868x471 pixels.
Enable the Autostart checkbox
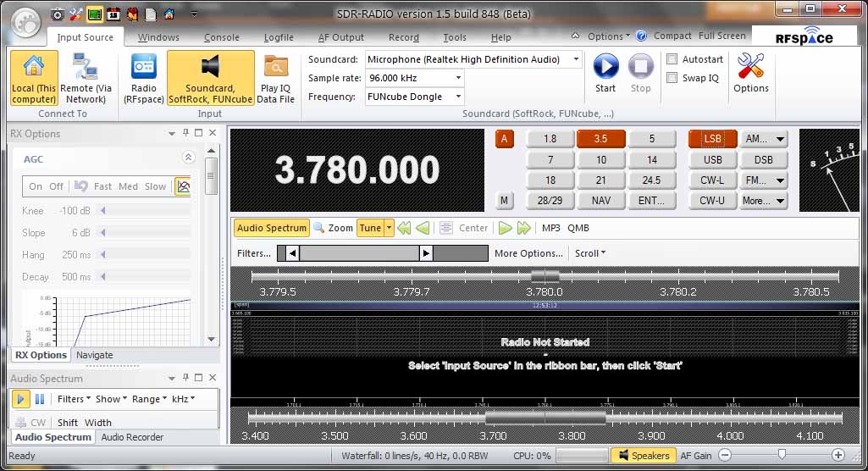pos(672,60)
